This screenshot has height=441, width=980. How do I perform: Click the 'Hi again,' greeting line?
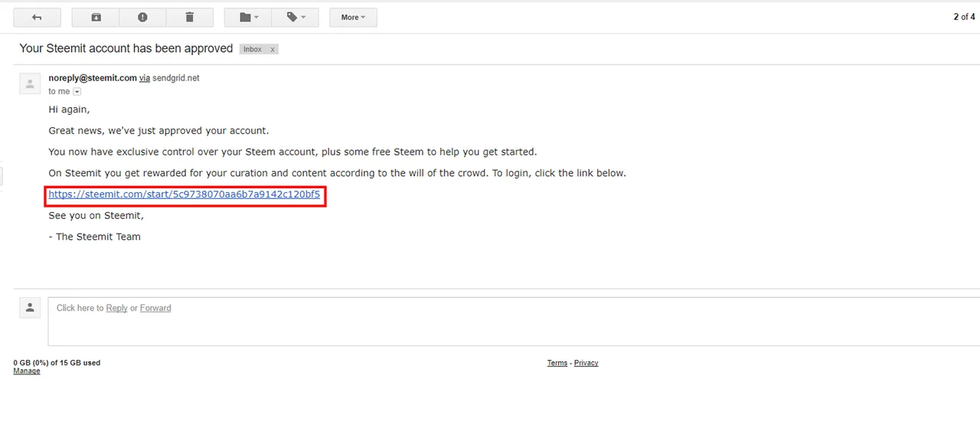pyautogui.click(x=69, y=109)
